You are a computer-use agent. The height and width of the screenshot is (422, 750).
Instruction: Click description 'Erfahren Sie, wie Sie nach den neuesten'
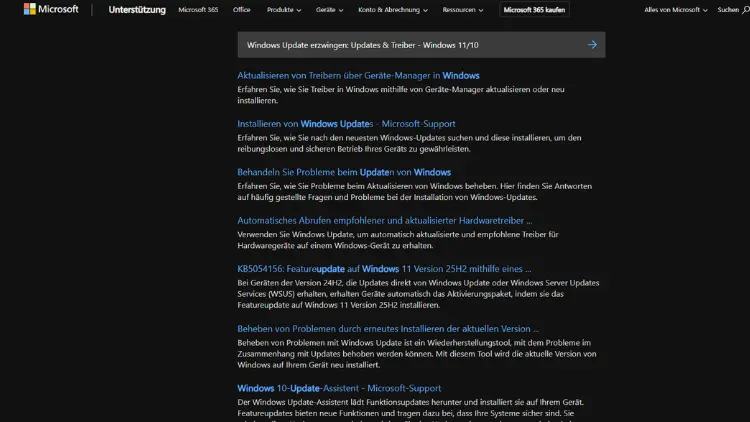click(409, 143)
